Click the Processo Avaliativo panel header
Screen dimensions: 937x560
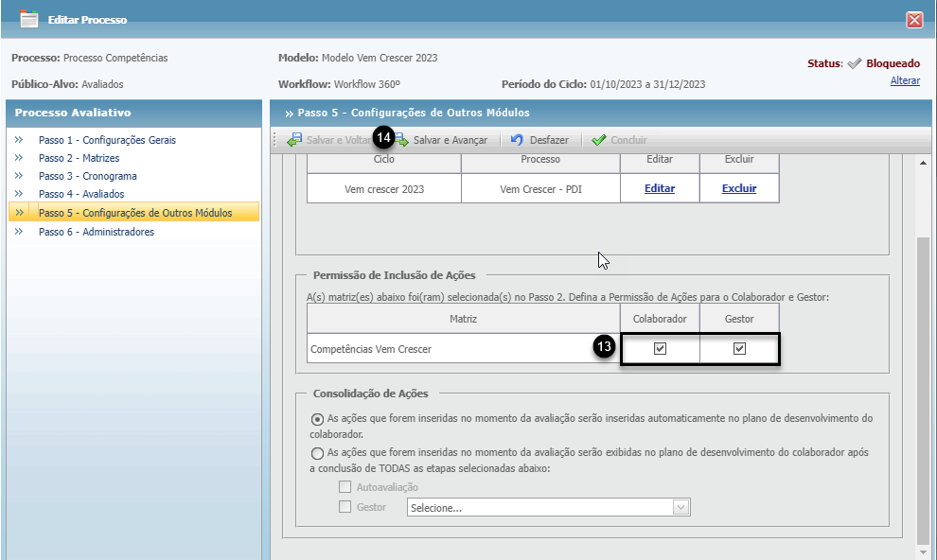coord(133,113)
